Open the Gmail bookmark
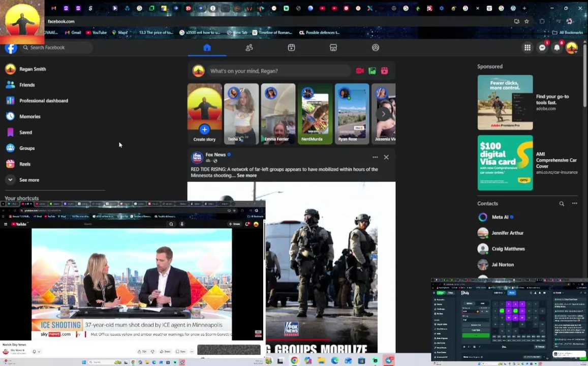 coord(73,33)
